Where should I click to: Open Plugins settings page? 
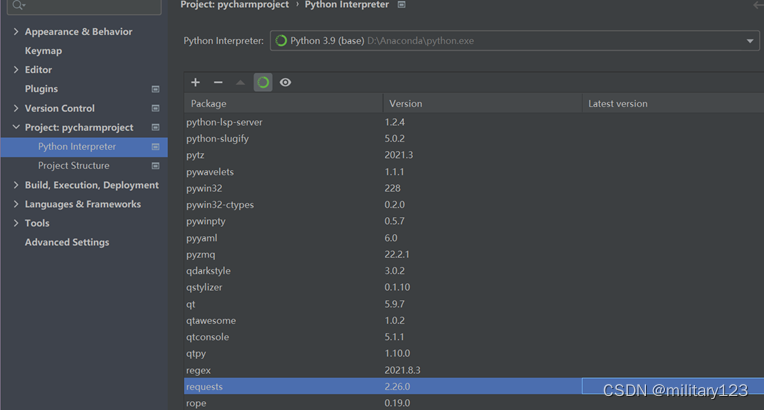click(x=41, y=89)
